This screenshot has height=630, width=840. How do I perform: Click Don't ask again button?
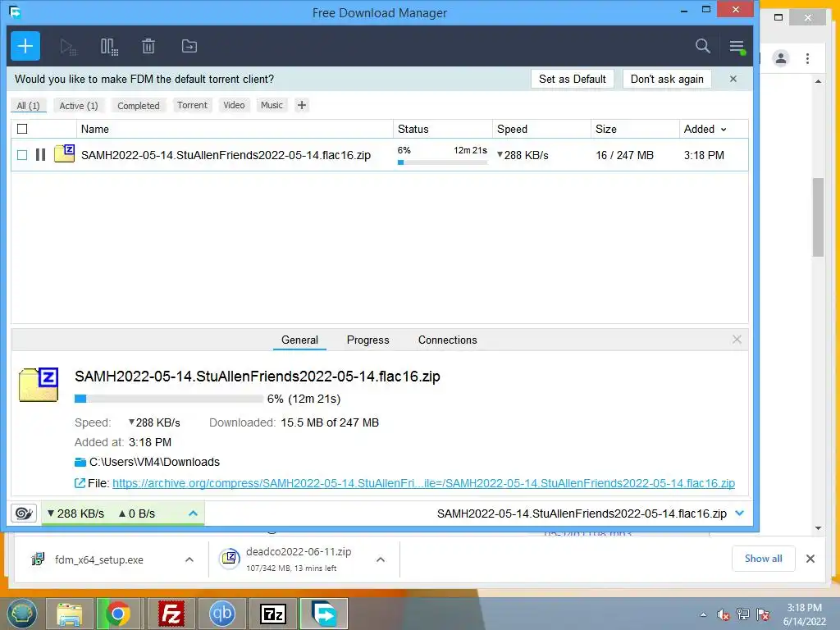click(667, 79)
